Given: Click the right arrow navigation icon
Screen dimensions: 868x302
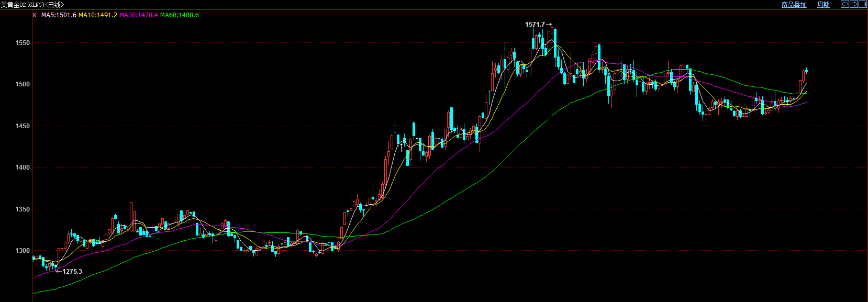Looking at the screenshot, I should (x=853, y=4).
